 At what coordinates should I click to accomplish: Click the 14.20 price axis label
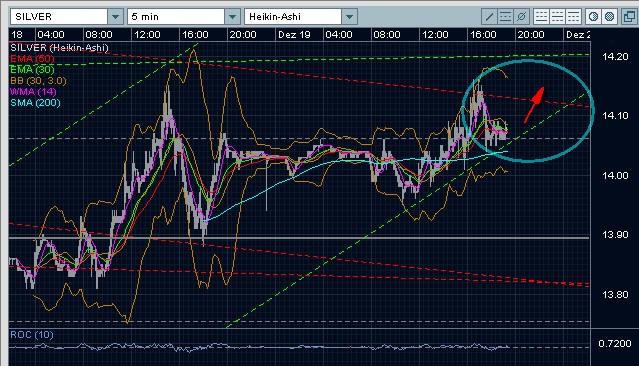615,57
